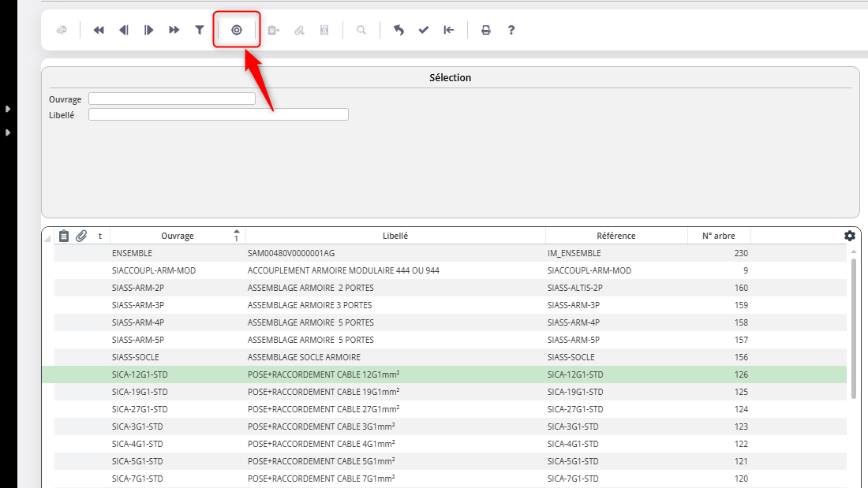Sort by the Libellé column header
This screenshot has height=488, width=868.
395,236
